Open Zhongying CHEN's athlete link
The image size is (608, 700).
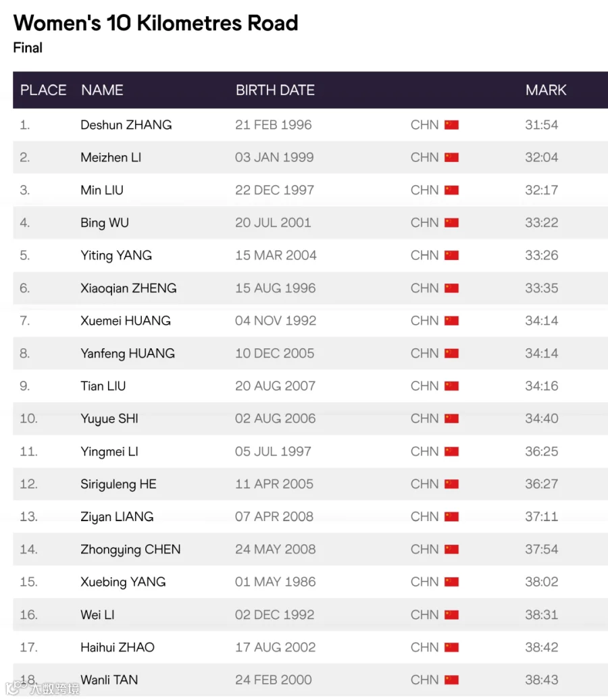pos(130,549)
